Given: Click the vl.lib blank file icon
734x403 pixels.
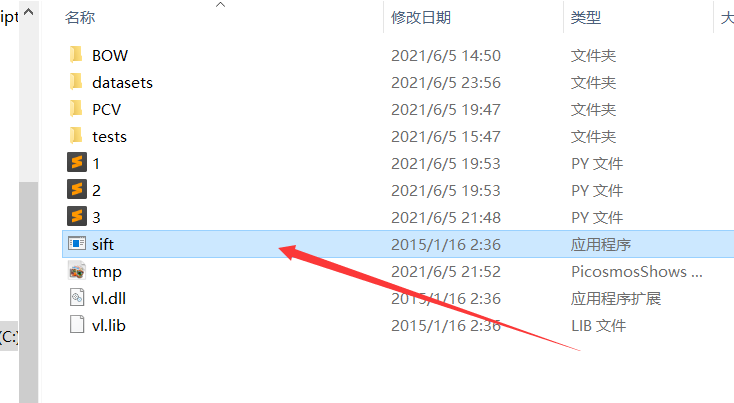Looking at the screenshot, I should 77,325.
